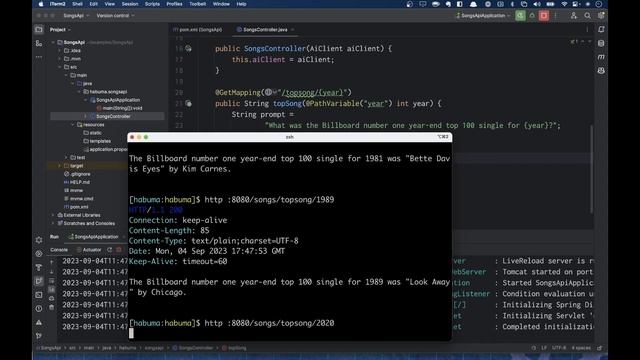Click topSong breadcrumb in bottom navigation bar

235,348
